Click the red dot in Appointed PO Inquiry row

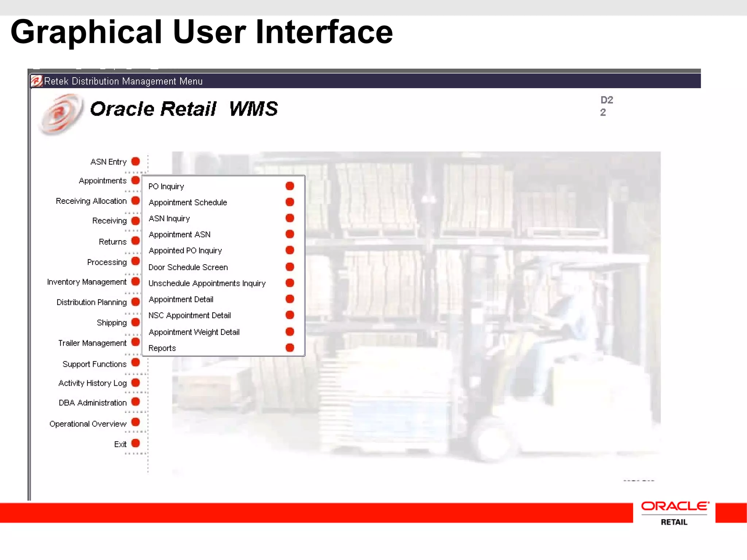click(290, 250)
